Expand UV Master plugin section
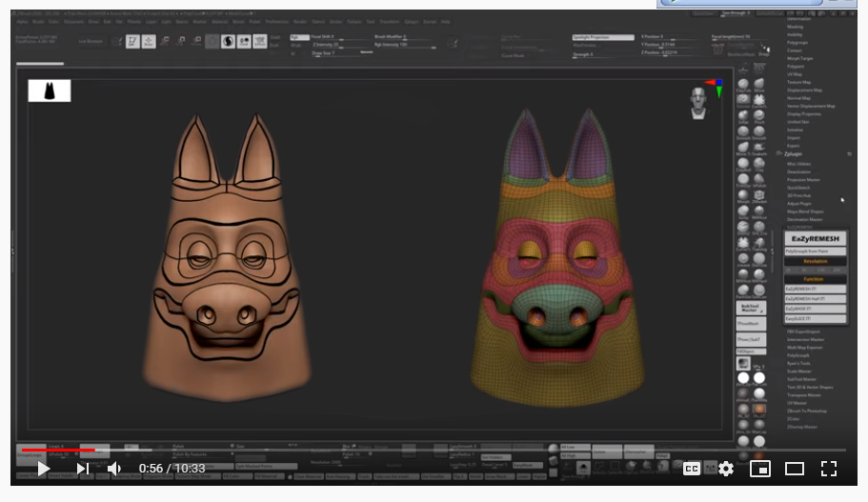Viewport: 868px width, 502px height. tap(797, 403)
